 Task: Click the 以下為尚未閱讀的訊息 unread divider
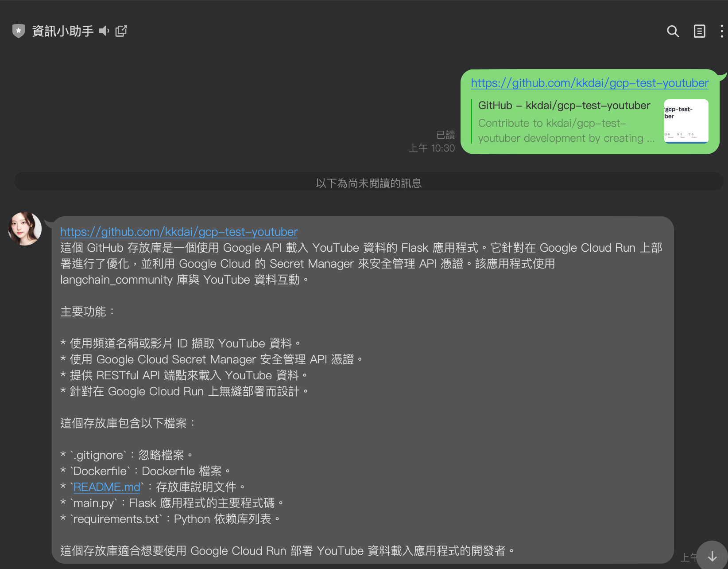[368, 183]
